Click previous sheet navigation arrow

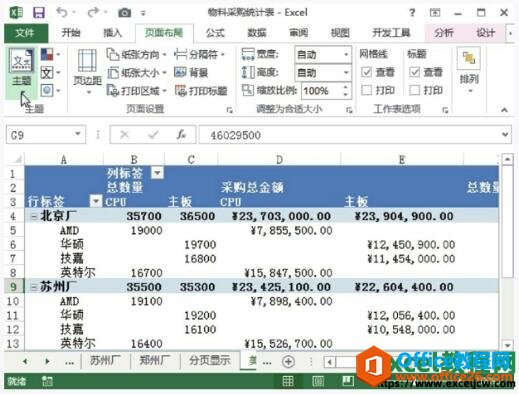[x=25, y=361]
